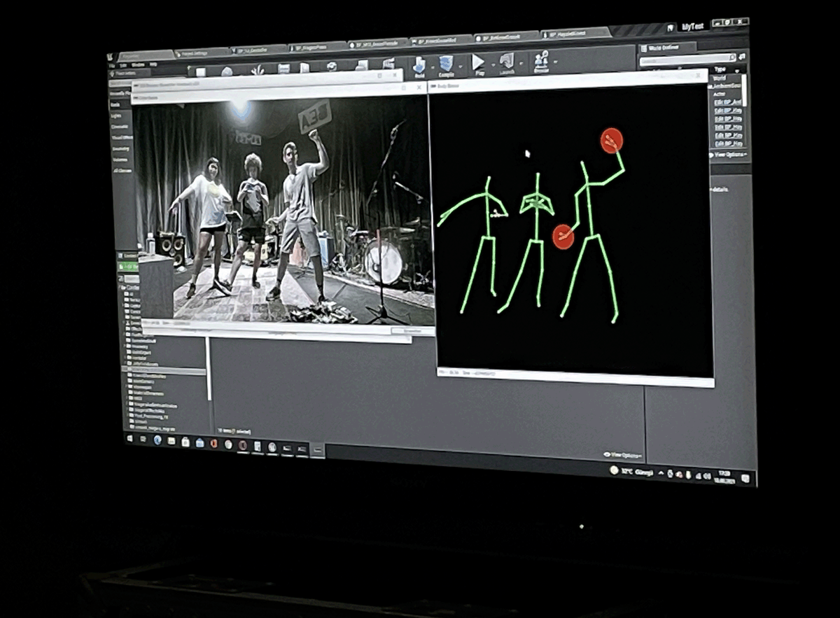Viewport: 840px width, 618px height.
Task: Switch to the Project Settings tab
Action: [x=200, y=53]
